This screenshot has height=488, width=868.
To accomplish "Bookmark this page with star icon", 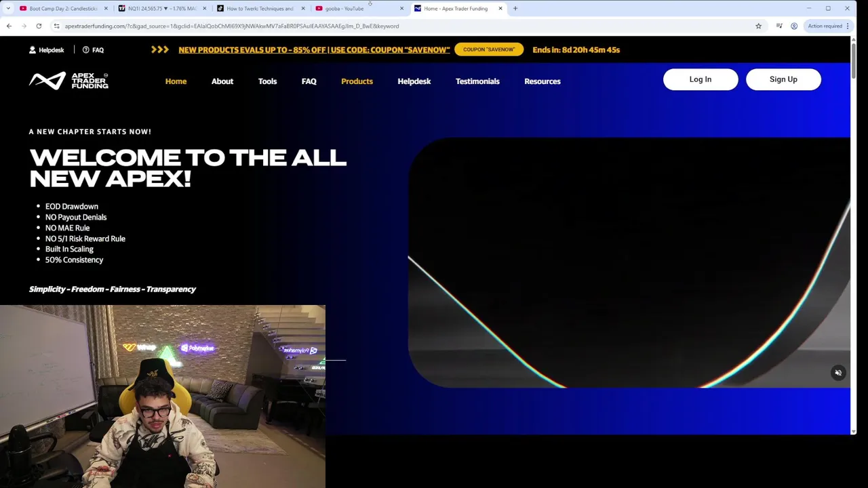I will click(758, 26).
